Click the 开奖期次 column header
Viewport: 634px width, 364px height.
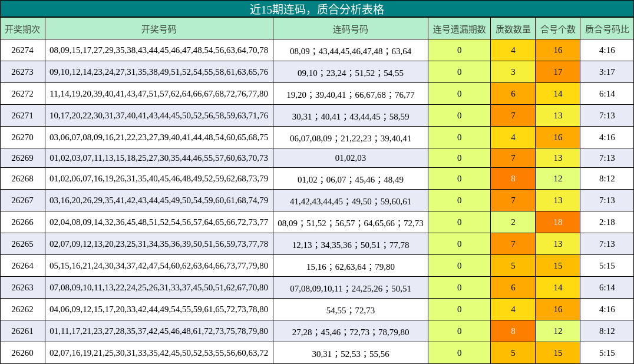pos(22,29)
